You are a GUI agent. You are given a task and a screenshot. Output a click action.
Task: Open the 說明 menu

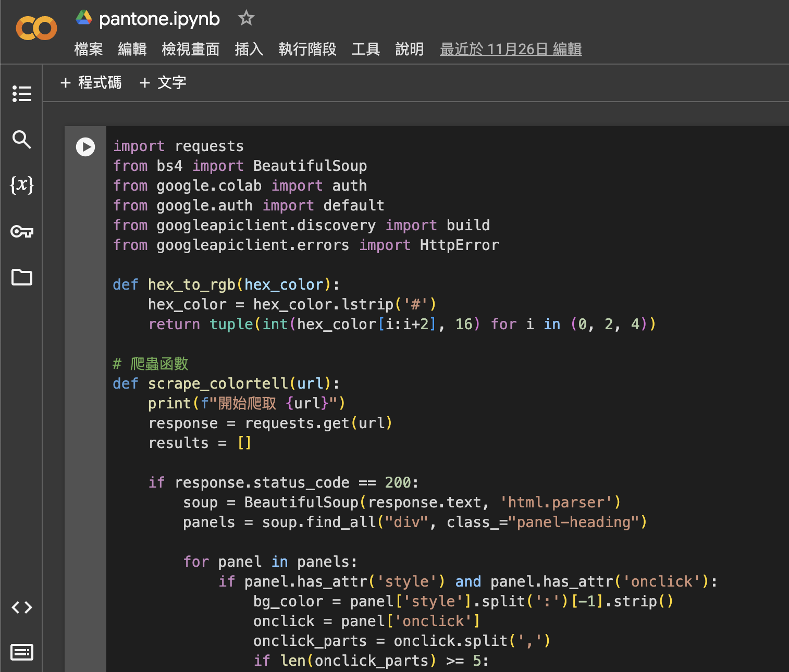pyautogui.click(x=410, y=49)
